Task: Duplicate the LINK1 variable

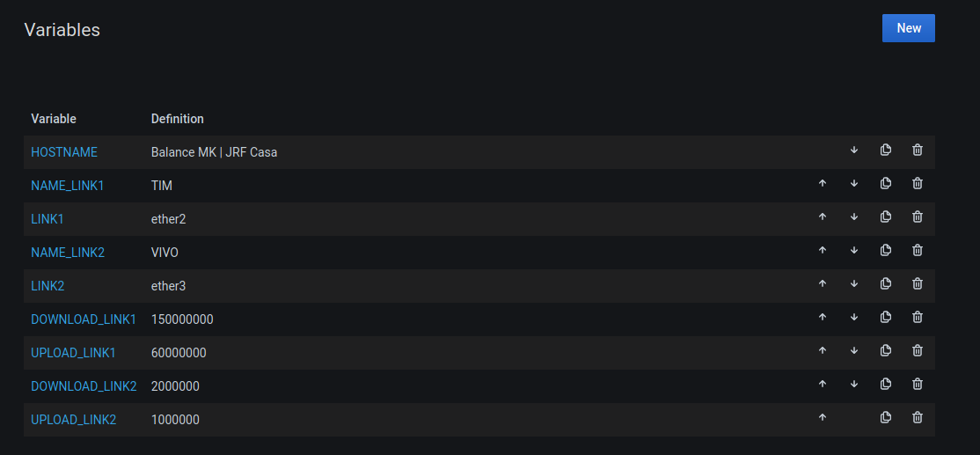Action: (x=886, y=217)
